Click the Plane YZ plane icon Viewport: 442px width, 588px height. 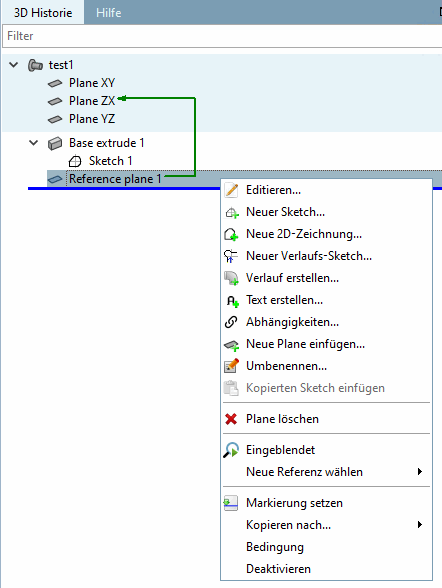[x=55, y=119]
